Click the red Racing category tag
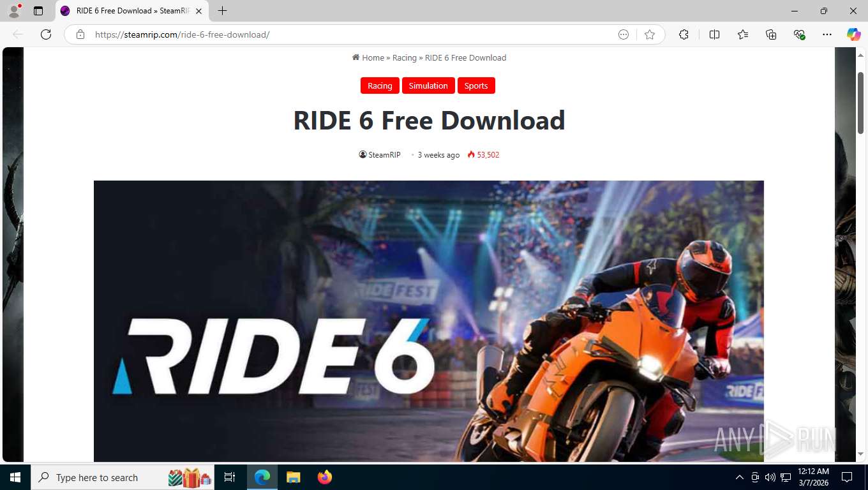The image size is (868, 490). click(380, 85)
